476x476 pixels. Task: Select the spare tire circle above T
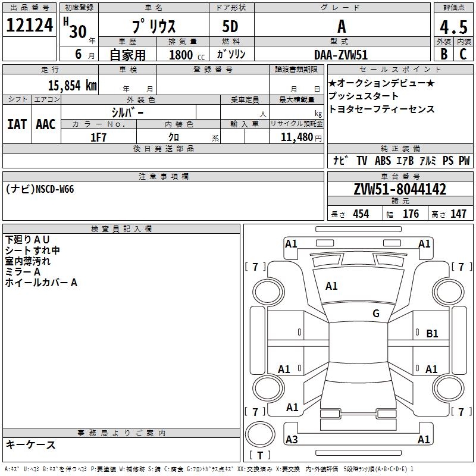[x=260, y=434]
